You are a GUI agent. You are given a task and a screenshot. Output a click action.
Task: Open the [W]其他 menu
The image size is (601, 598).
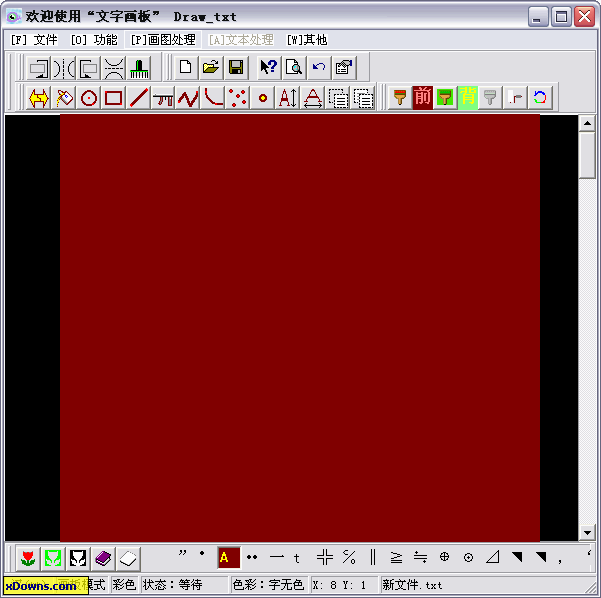307,40
